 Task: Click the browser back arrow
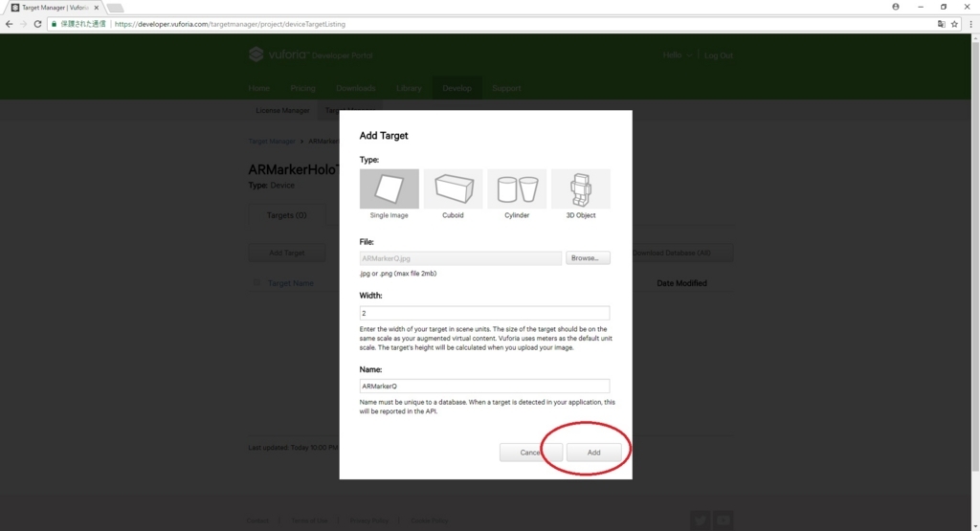coord(9,24)
